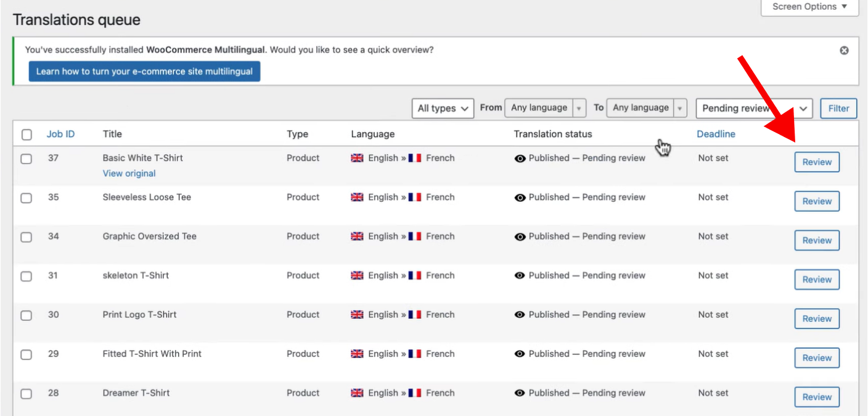Click the Dreamer T-Shirt title
Screen dimensions: 868x416
pos(136,393)
